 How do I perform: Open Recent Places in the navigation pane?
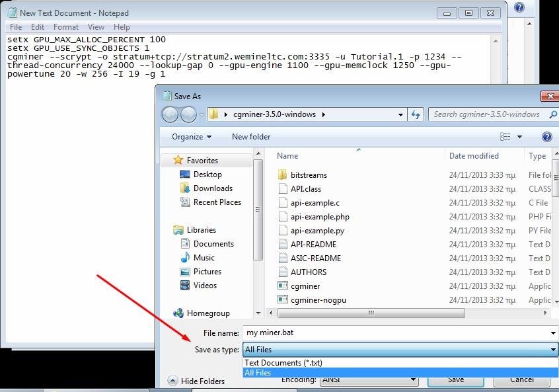pyautogui.click(x=217, y=202)
